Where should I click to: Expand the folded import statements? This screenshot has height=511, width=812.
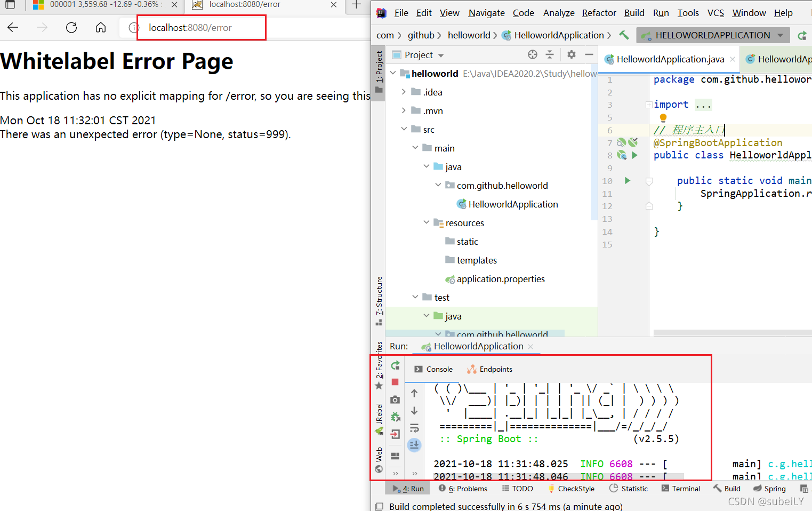tap(649, 105)
